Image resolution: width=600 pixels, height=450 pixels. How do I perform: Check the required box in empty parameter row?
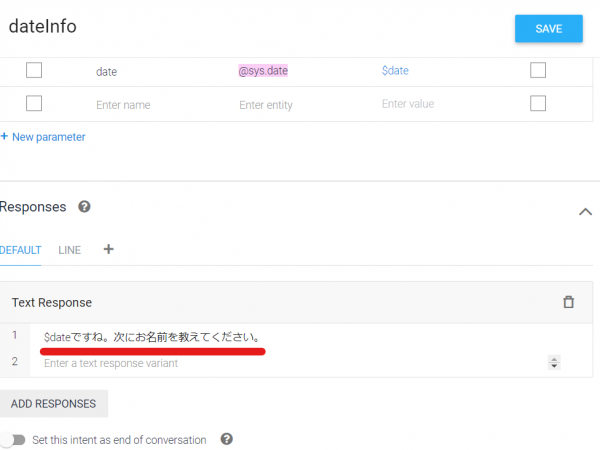click(34, 103)
